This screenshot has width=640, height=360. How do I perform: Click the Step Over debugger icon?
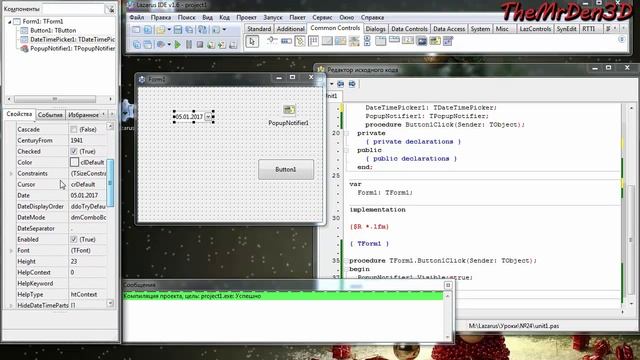[222, 44]
